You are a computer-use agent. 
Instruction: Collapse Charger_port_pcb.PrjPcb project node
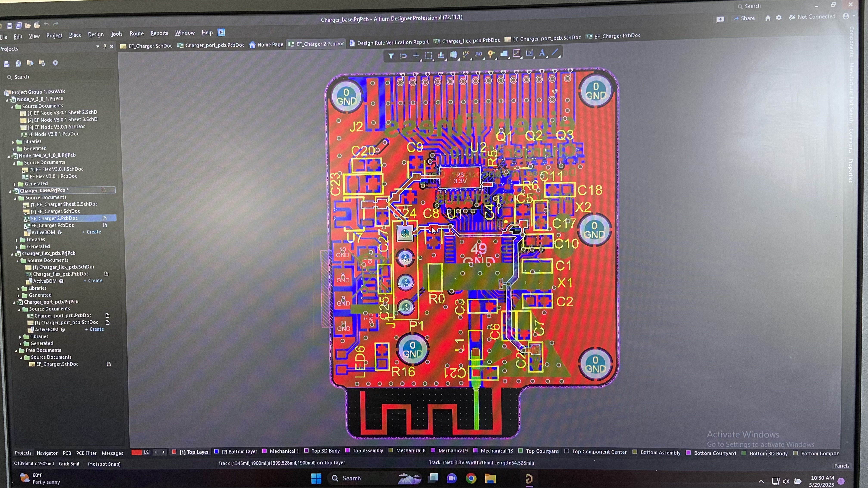(x=14, y=303)
